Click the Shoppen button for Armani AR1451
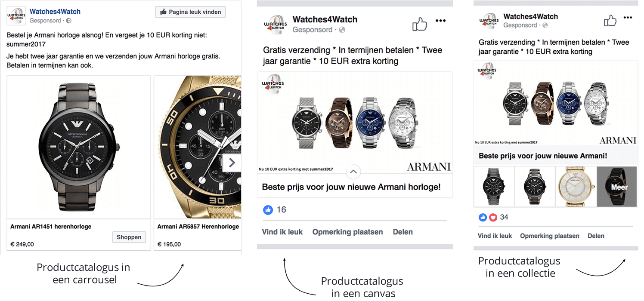The height and width of the screenshot is (301, 644). 129,237
